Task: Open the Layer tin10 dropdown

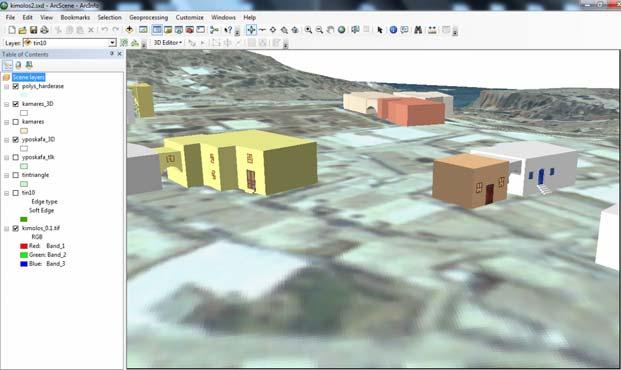Action: pos(112,43)
